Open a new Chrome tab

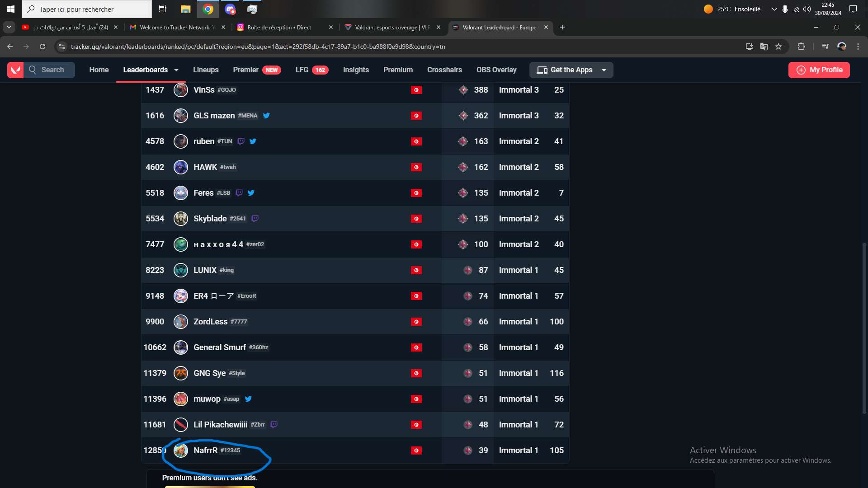[x=562, y=28]
